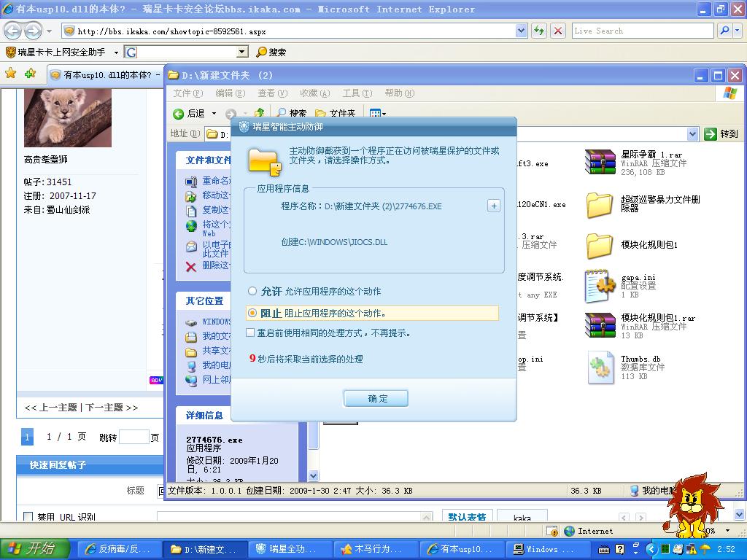Click the forum user's lion cub avatar

coord(68,117)
